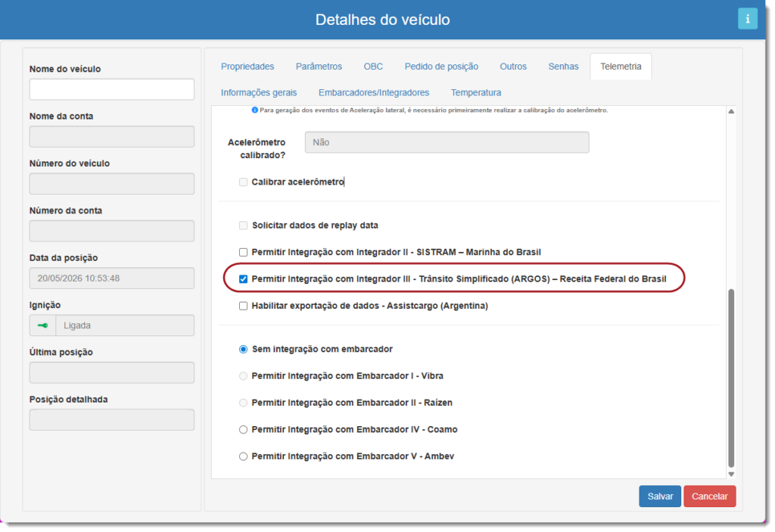Click the Acelerômetro calibrado? label

click(x=257, y=149)
